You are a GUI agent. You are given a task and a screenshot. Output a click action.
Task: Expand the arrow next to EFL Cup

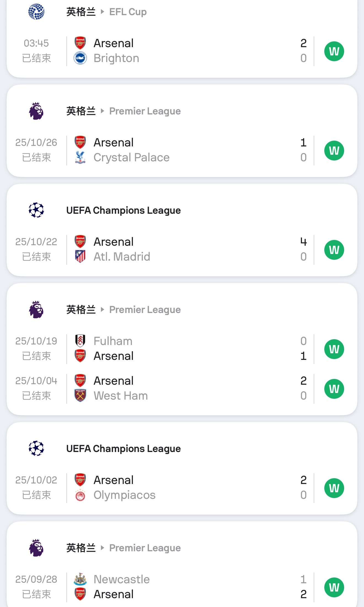coord(103,12)
